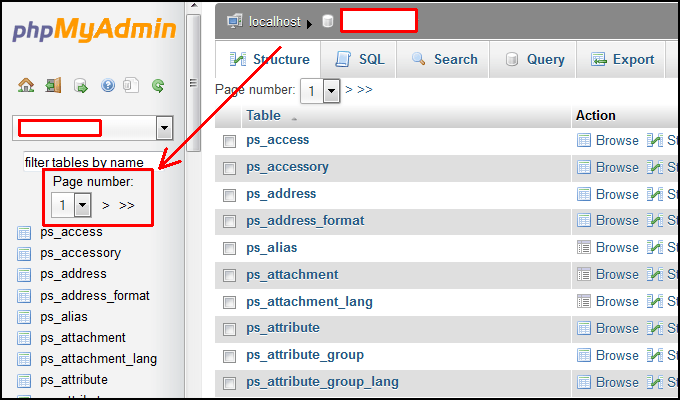Open ps_attribute_group_lang table link

322,382
